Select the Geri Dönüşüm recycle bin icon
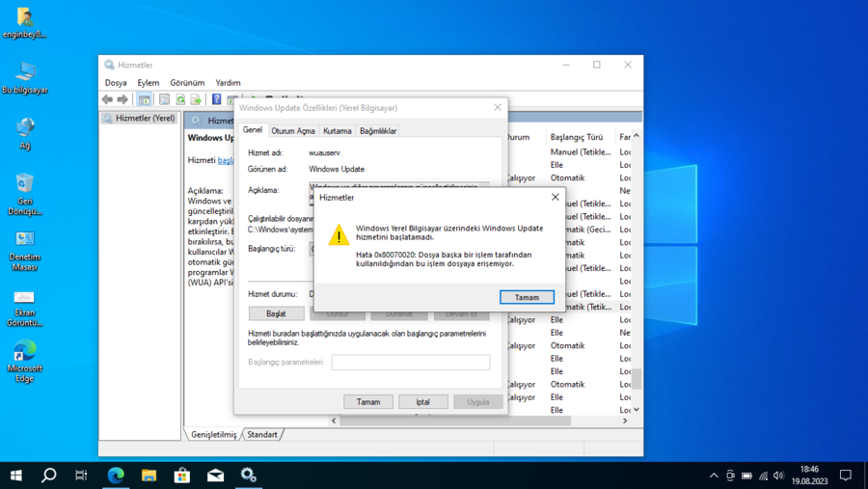Image resolution: width=868 pixels, height=489 pixels. click(24, 195)
